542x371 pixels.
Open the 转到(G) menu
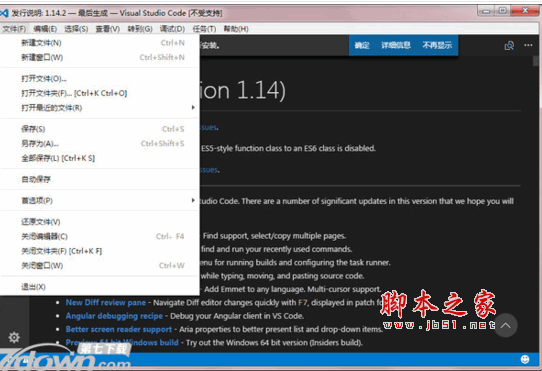pos(140,29)
